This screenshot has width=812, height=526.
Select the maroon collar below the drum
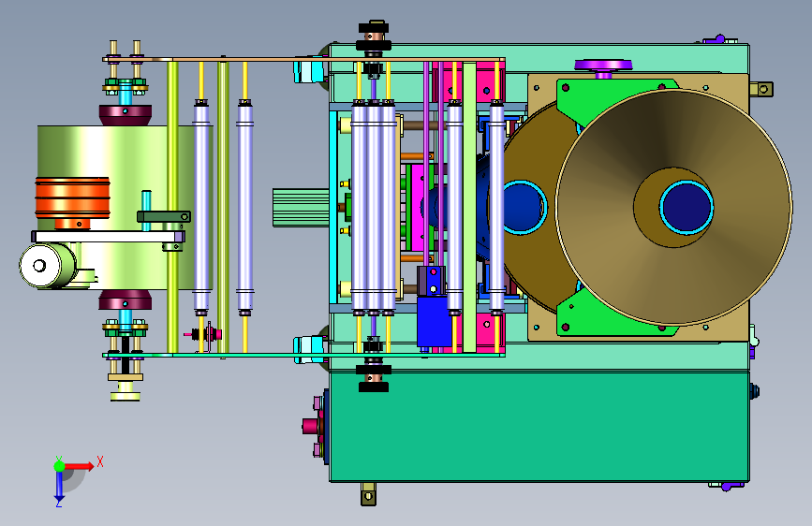pyautogui.click(x=125, y=300)
